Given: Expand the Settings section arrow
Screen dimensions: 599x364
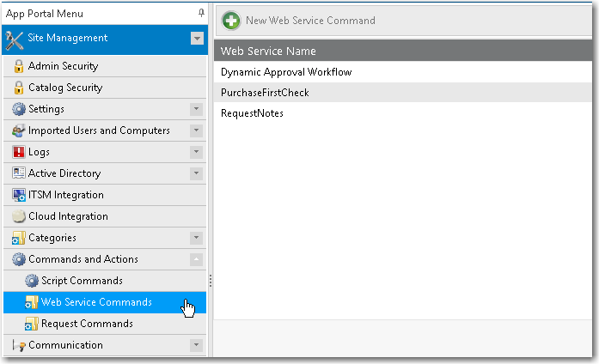Looking at the screenshot, I should pos(196,109).
